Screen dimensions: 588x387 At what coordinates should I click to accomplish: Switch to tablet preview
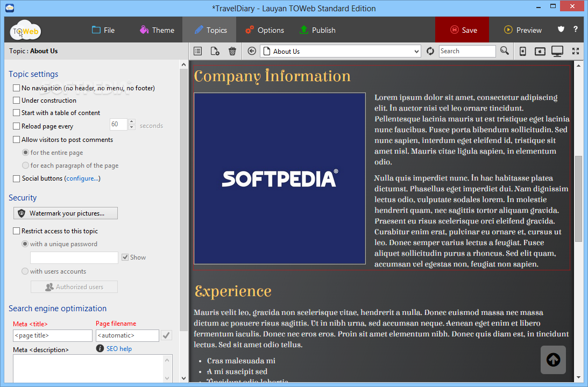click(x=540, y=51)
